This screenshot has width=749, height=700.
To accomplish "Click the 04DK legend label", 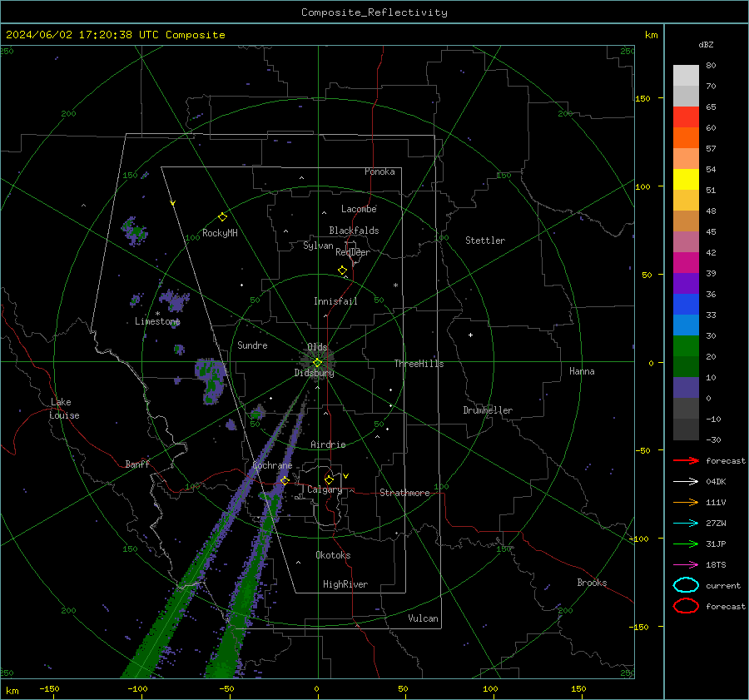I will (716, 482).
